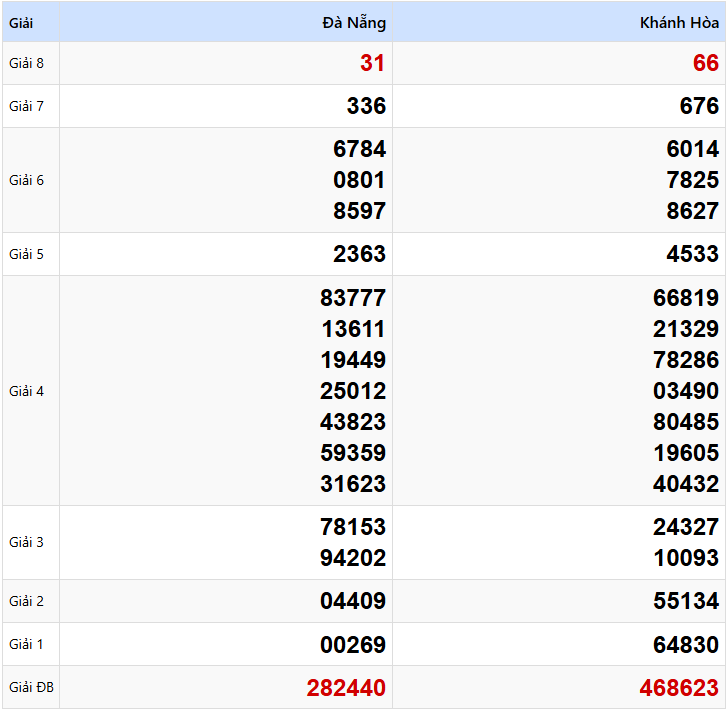
Task: Click number 03490 in Khánh Hòa
Action: (686, 391)
